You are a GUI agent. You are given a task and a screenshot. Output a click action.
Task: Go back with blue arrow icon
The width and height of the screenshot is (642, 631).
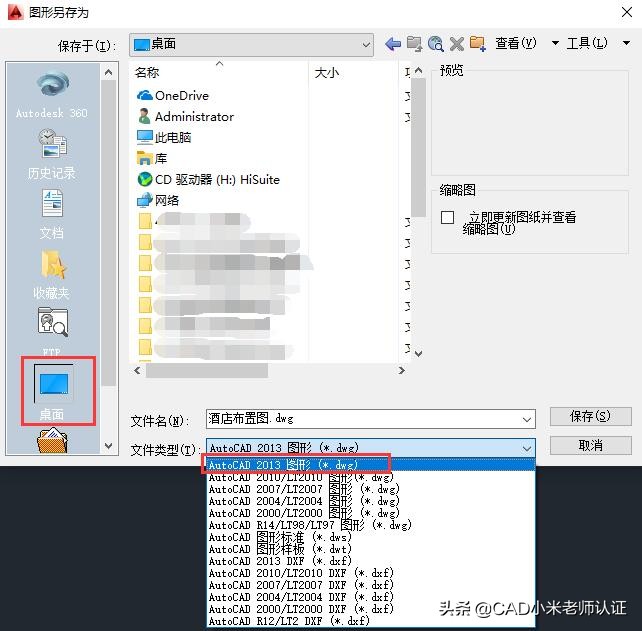coord(393,44)
